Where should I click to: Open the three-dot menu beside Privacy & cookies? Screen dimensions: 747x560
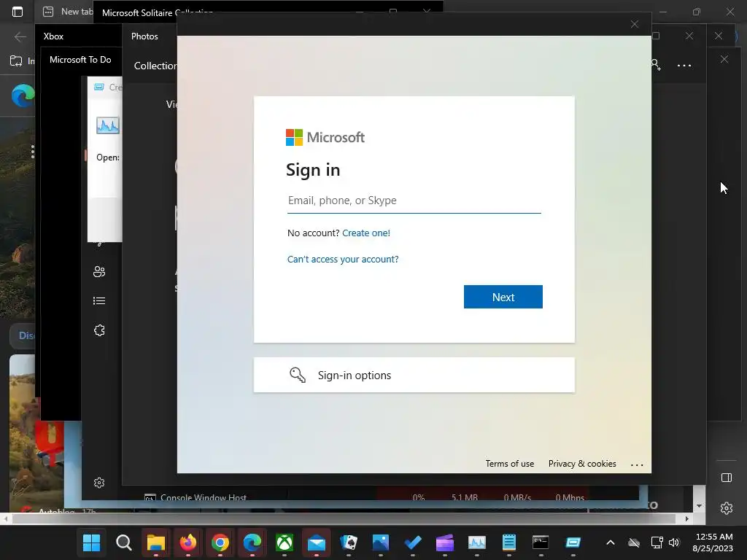[637, 464]
